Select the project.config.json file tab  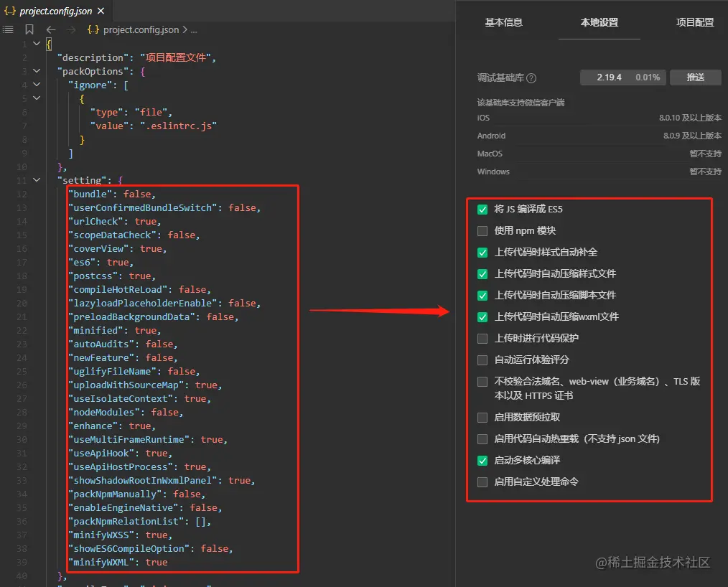(x=55, y=11)
